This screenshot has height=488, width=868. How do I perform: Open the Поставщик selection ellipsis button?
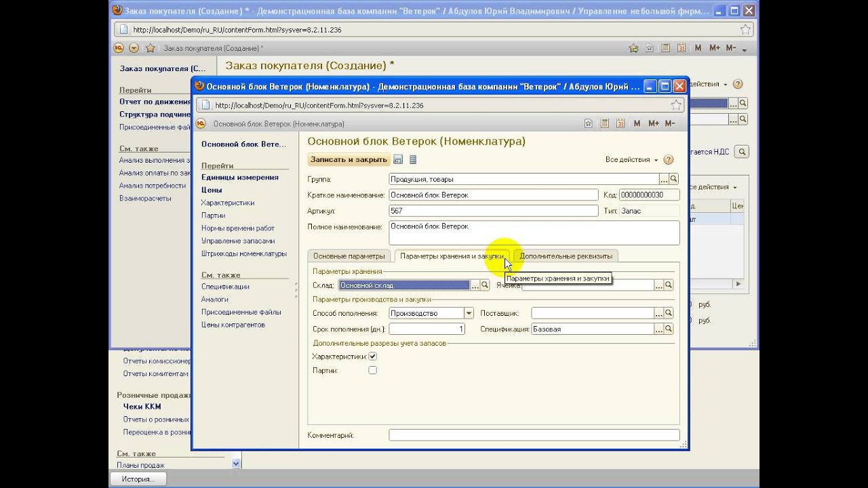pyautogui.click(x=658, y=313)
